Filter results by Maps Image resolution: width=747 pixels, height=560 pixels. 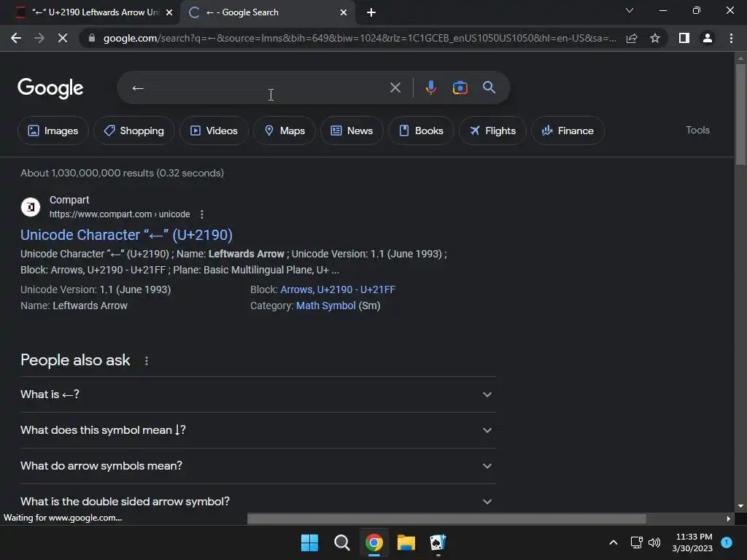285,131
